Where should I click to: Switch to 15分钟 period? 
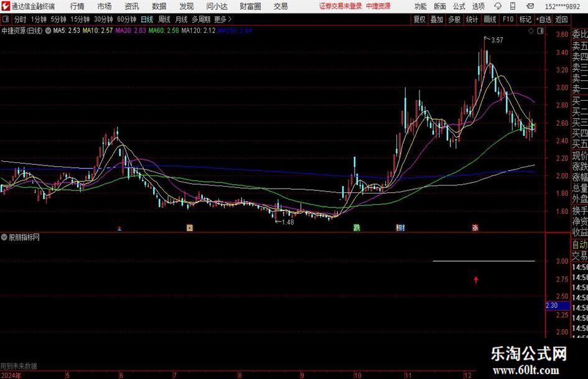tap(80, 19)
